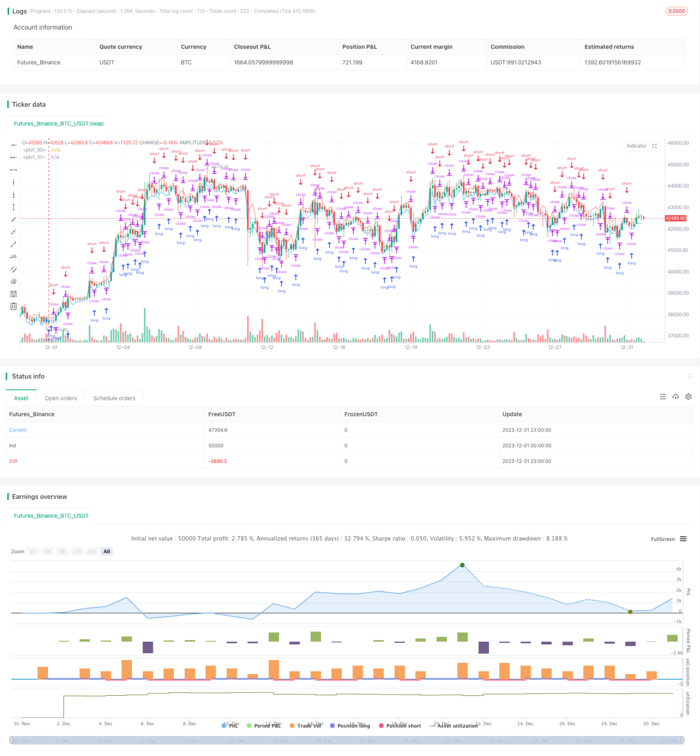Click the cloud download icon in Status info
Image resolution: width=700 pixels, height=756 pixels.
[676, 397]
